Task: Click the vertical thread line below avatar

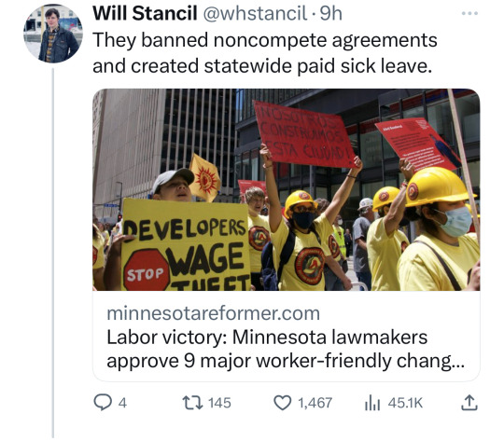Action: pyautogui.click(x=53, y=253)
